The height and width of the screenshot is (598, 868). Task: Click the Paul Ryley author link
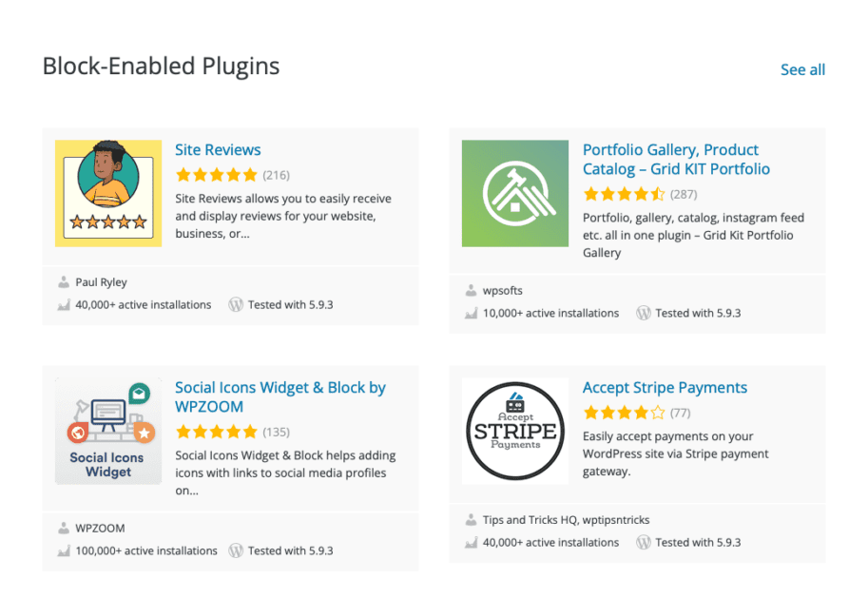[x=101, y=281]
